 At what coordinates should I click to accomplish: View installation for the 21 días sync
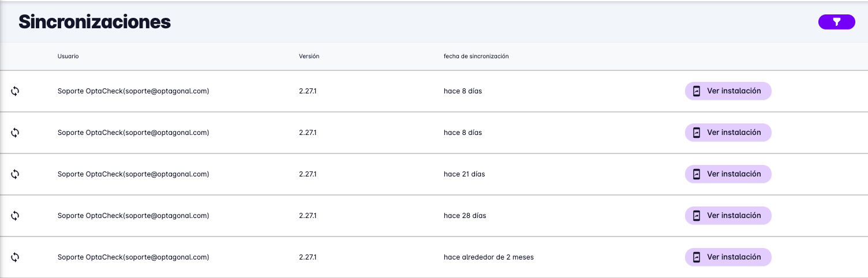[x=728, y=174]
